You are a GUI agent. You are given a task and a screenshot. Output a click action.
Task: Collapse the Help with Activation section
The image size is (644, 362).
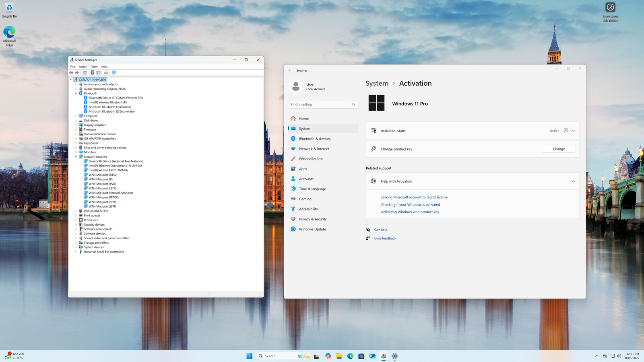(x=574, y=181)
